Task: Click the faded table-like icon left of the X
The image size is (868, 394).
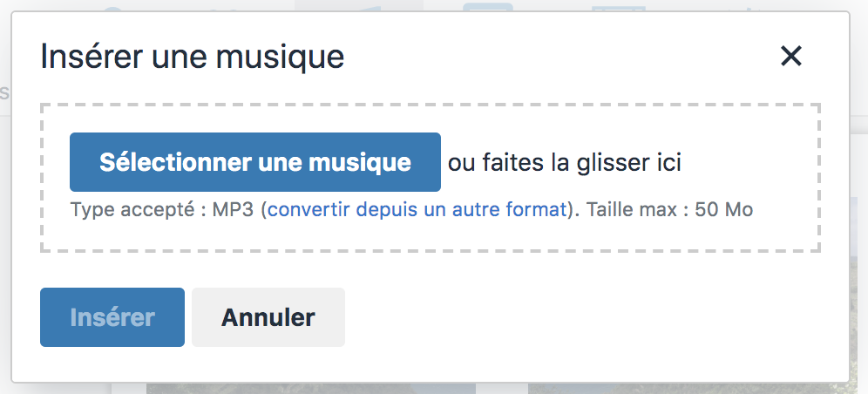Action: point(619,9)
